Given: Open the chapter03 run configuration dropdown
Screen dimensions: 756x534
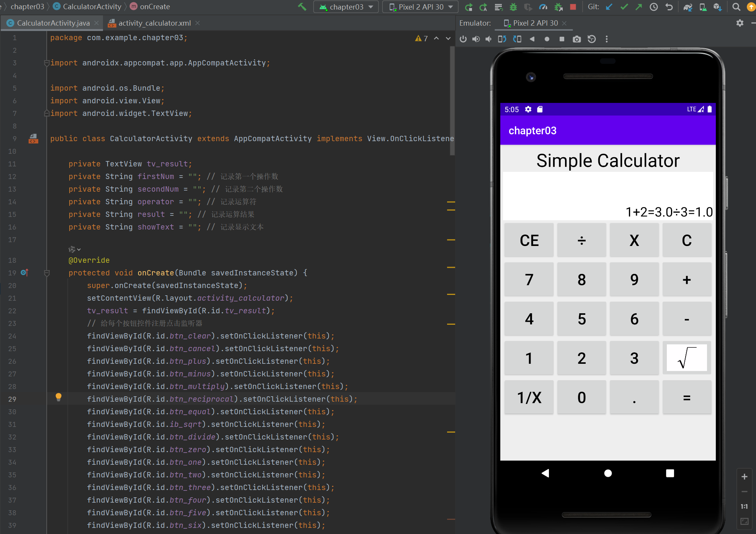Looking at the screenshot, I should click(346, 7).
